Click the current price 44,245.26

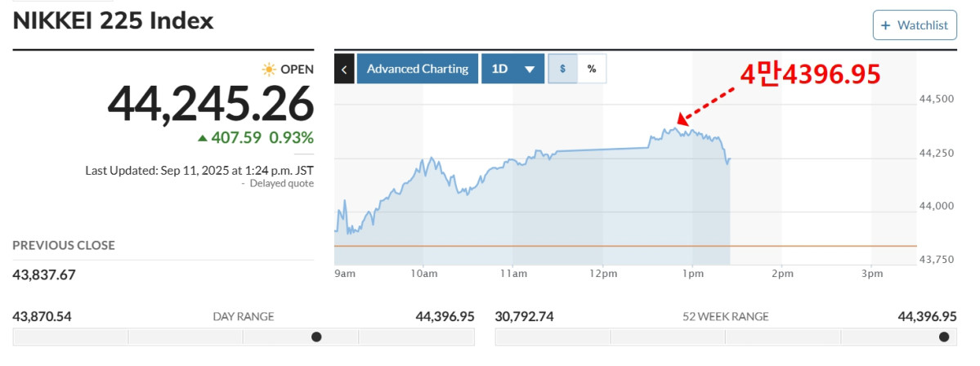click(x=211, y=105)
